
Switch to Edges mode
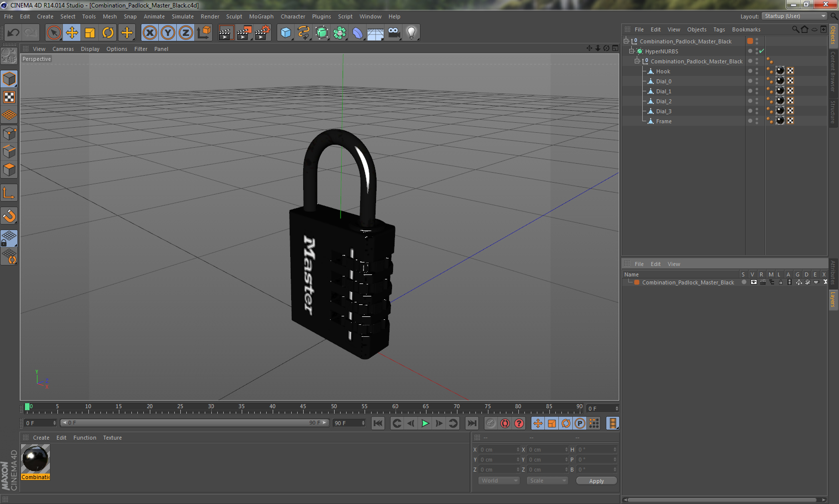(x=9, y=152)
